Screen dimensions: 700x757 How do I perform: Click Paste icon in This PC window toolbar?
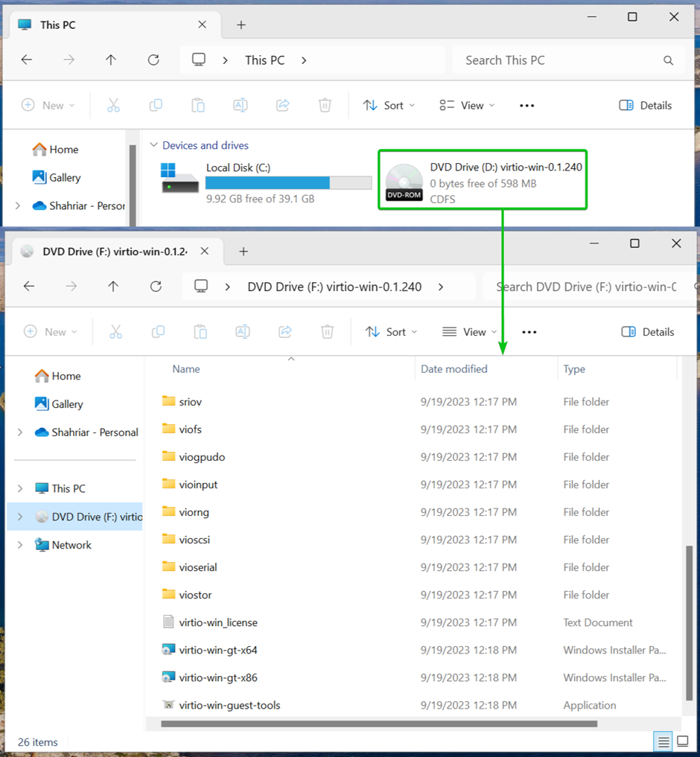198,105
